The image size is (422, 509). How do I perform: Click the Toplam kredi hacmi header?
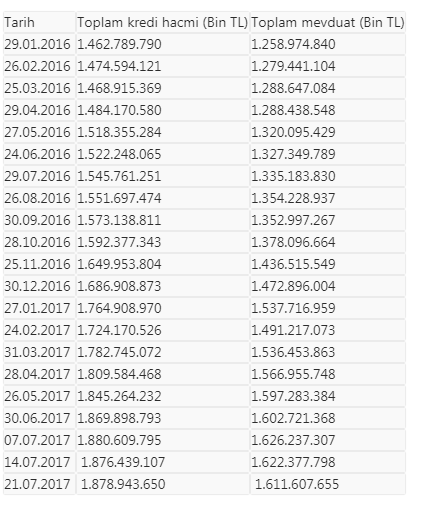point(163,22)
